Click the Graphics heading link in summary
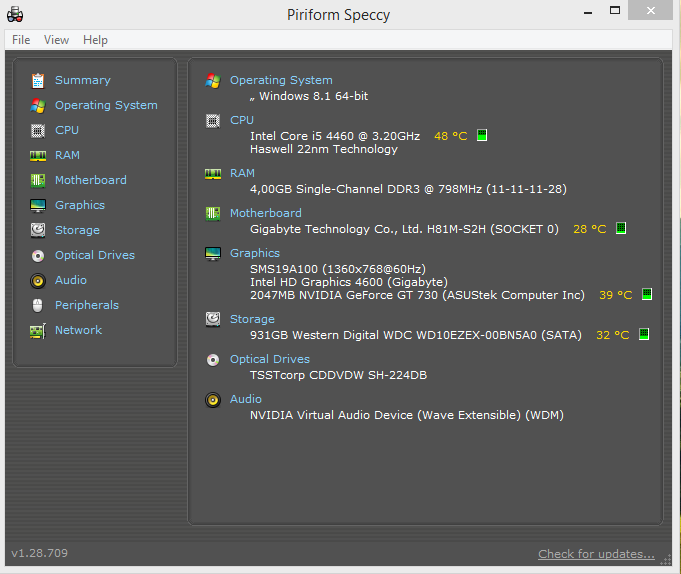The image size is (681, 574). click(x=255, y=253)
